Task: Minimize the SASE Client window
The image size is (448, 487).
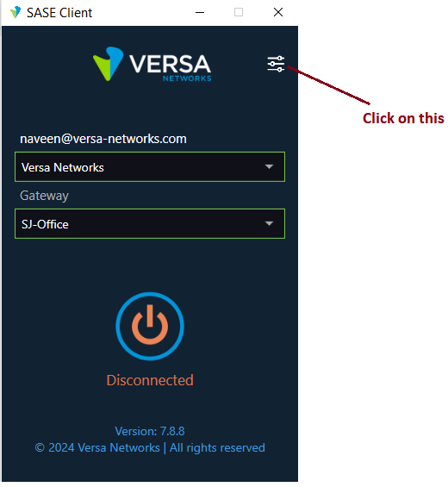Action: tap(200, 12)
